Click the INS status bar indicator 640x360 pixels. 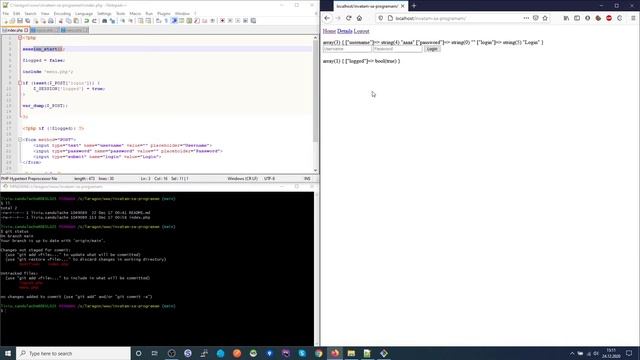click(x=307, y=179)
